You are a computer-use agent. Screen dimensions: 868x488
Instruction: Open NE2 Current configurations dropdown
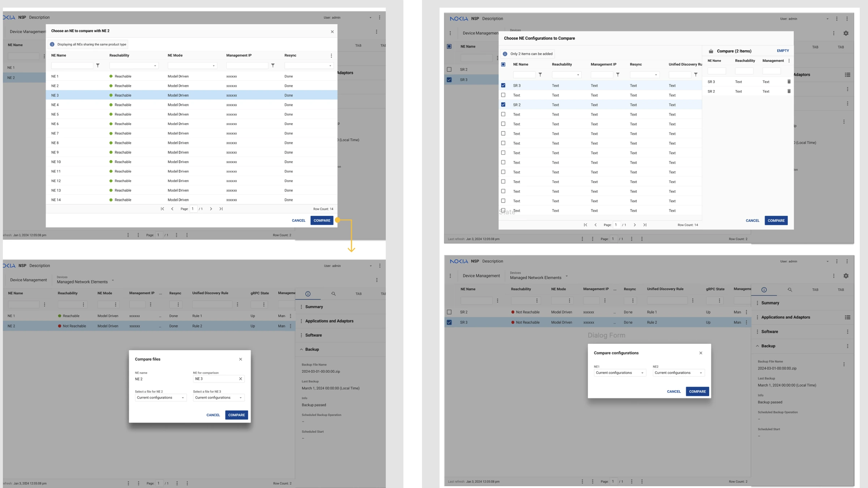pos(678,373)
